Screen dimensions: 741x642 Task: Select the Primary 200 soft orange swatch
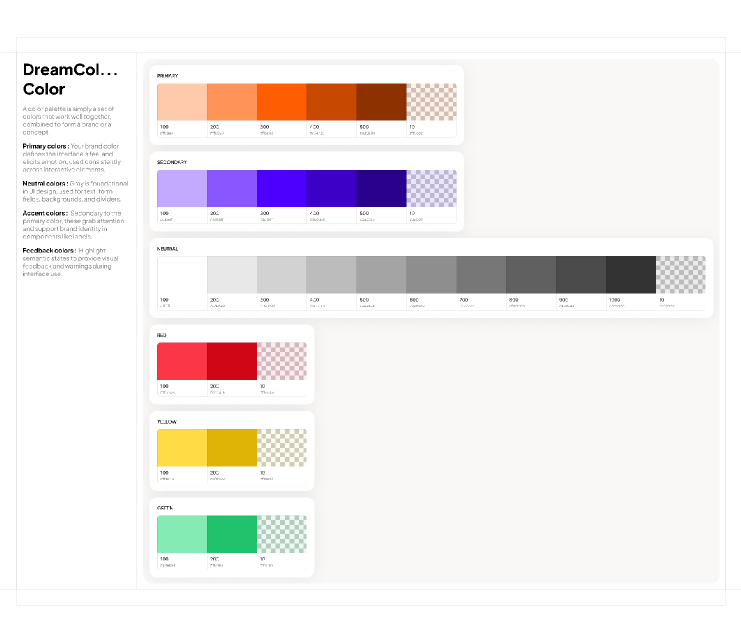(x=232, y=102)
